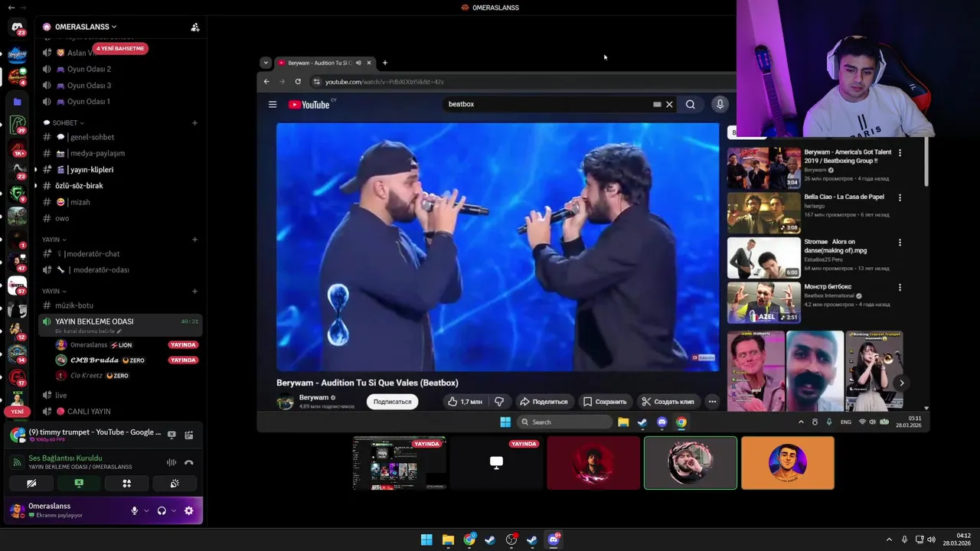This screenshot has width=980, height=551.
Task: Open Berywam America's Got Talent video thumbnail
Action: pos(763,168)
